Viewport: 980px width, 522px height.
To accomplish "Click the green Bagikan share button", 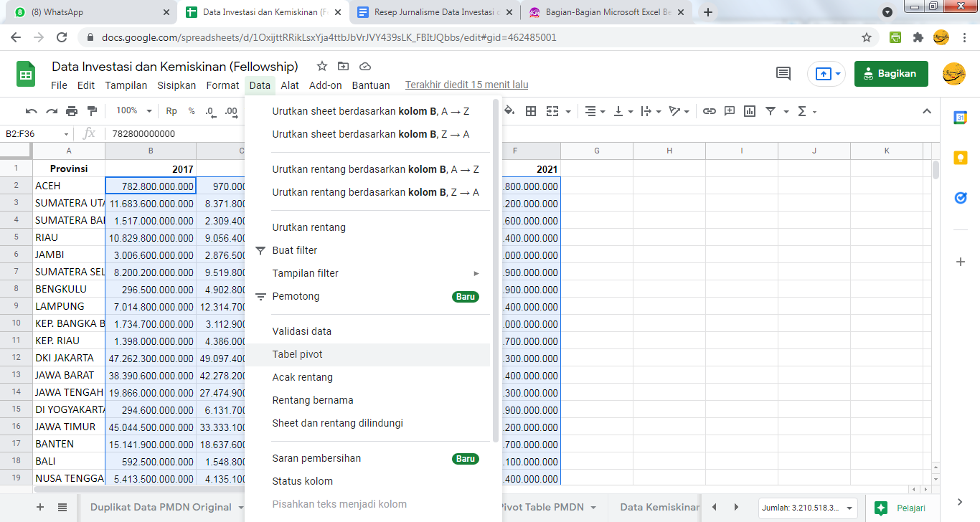I will pos(890,73).
